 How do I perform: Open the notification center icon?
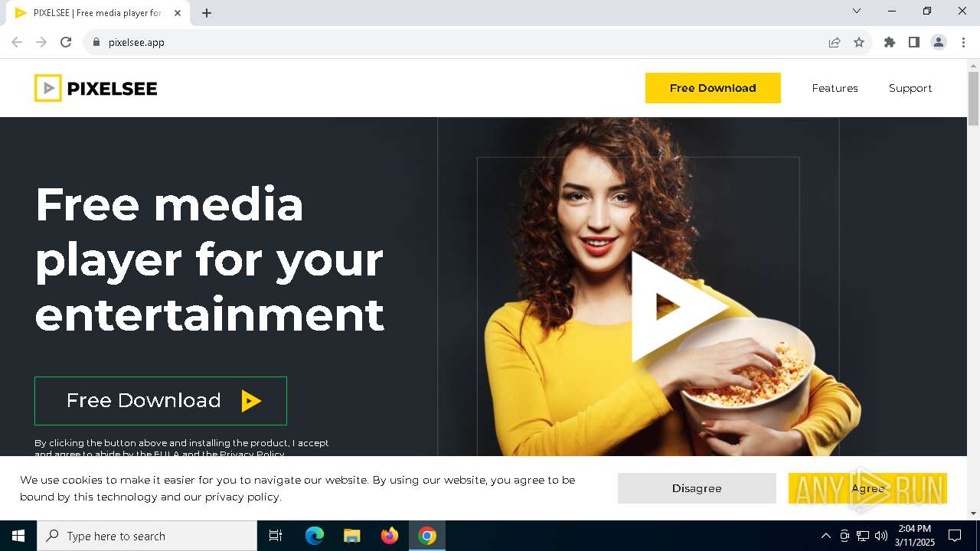(x=955, y=536)
